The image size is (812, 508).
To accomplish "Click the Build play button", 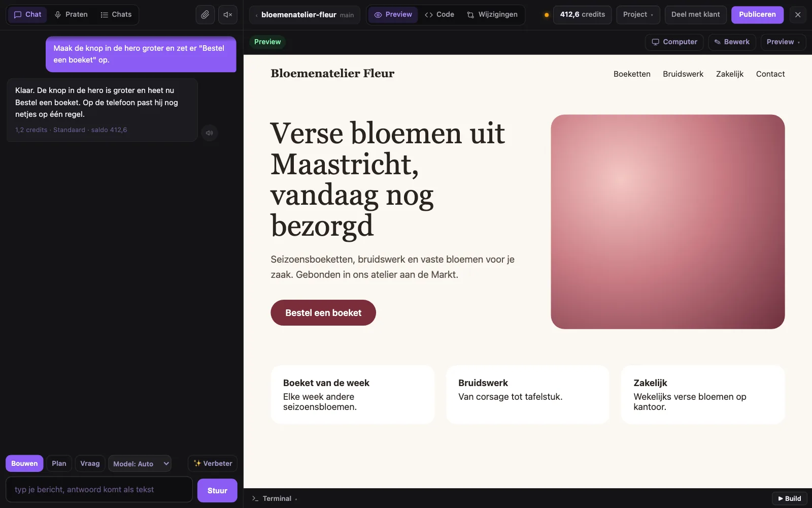I will (x=790, y=499).
